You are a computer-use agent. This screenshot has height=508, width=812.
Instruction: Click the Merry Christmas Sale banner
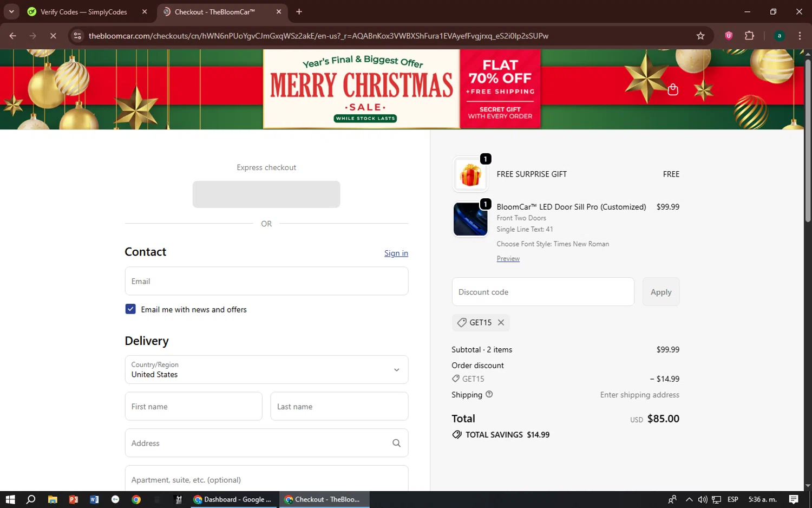pyautogui.click(x=402, y=89)
